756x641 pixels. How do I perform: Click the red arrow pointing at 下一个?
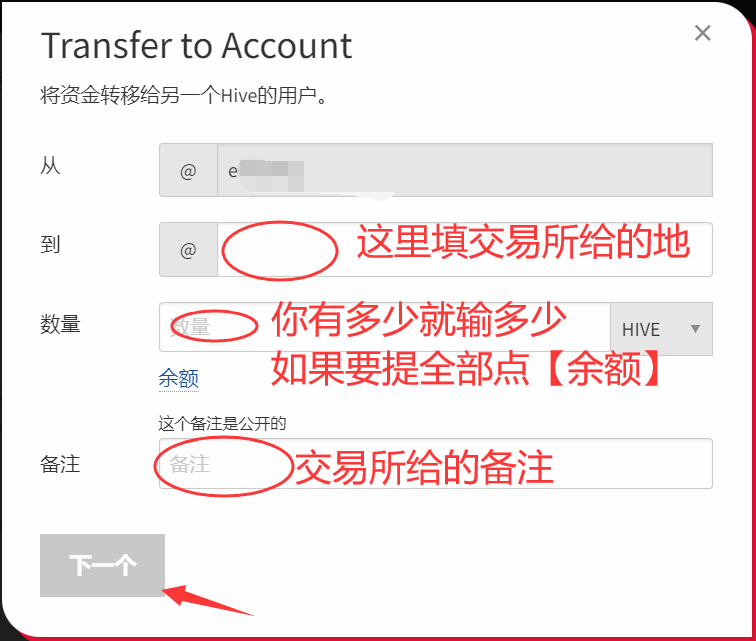207,600
